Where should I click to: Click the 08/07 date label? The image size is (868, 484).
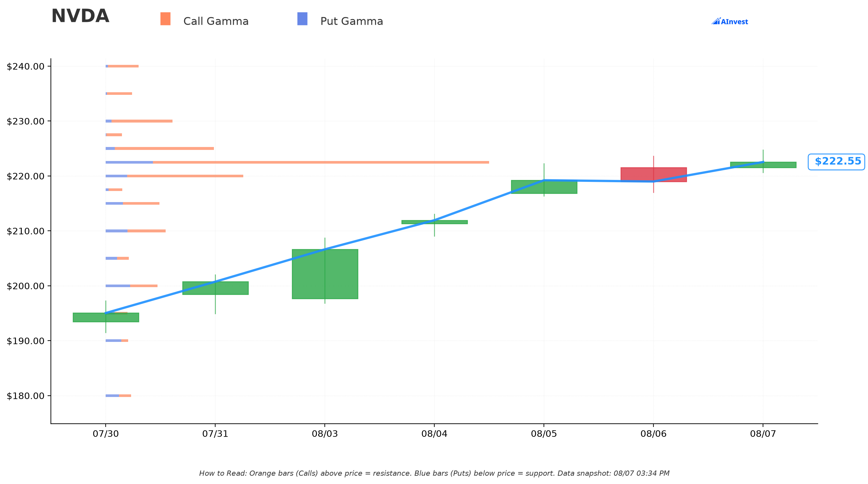coord(763,434)
